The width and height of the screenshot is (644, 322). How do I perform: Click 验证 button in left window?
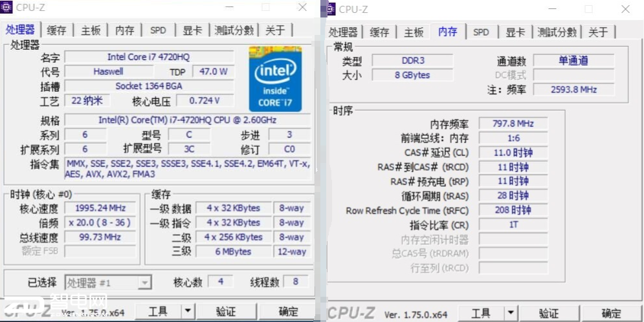pos(227,311)
